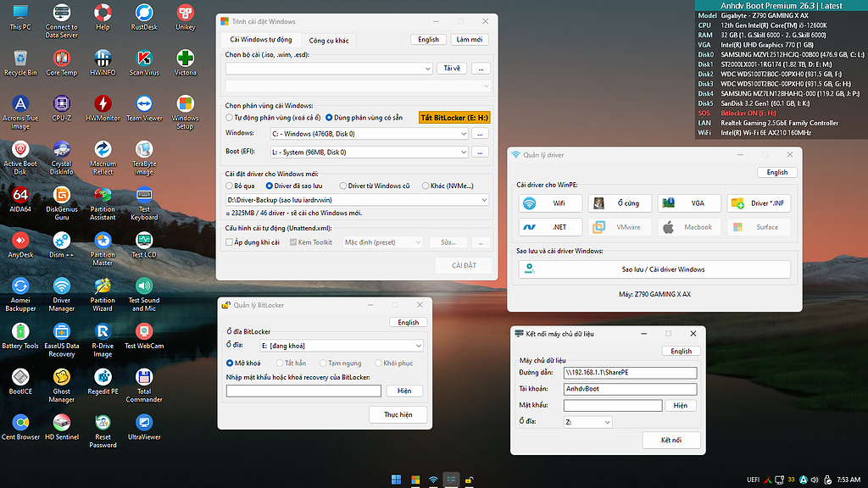Screen dimensions: 868x488
Task: Open DiskGenius Guru icon
Action: pyautogui.click(x=61, y=203)
